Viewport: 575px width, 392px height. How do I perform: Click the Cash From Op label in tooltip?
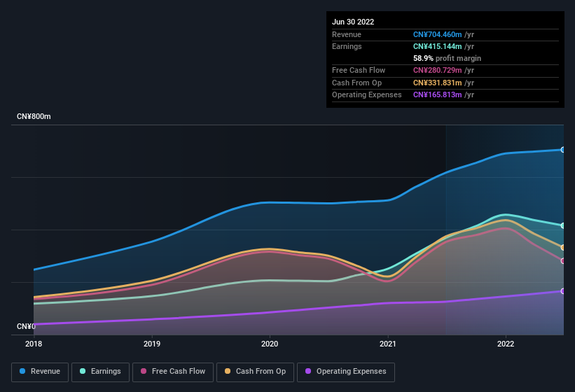click(x=356, y=83)
